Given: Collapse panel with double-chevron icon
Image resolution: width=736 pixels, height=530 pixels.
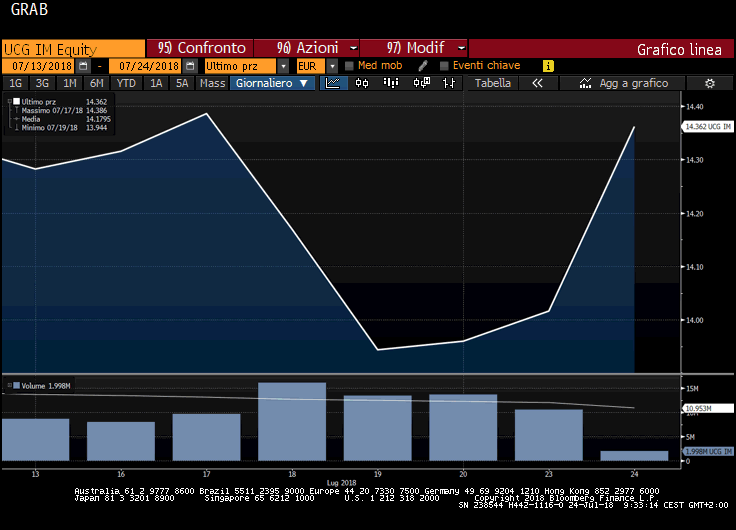Looking at the screenshot, I should click(537, 83).
